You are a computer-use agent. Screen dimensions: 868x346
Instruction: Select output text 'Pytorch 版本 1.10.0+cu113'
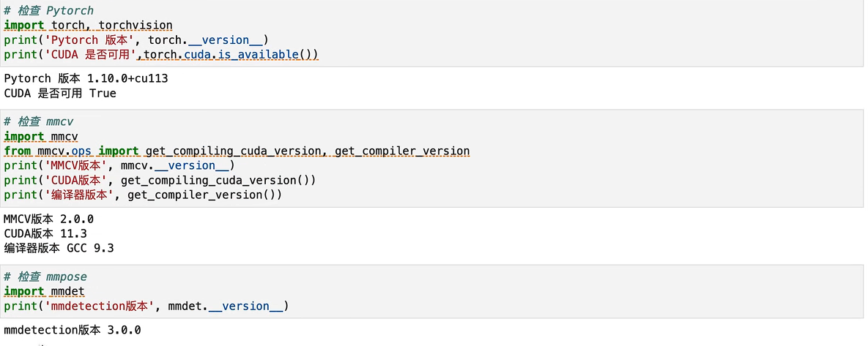pyautogui.click(x=86, y=78)
